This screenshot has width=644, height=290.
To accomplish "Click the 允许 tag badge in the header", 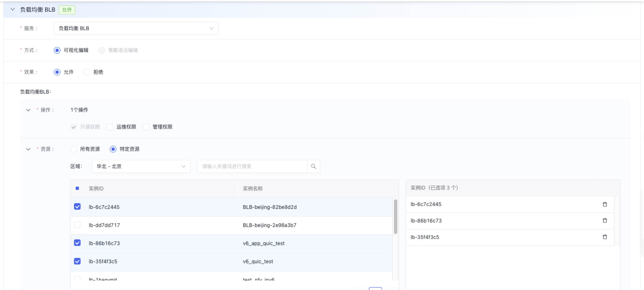I will (x=67, y=10).
